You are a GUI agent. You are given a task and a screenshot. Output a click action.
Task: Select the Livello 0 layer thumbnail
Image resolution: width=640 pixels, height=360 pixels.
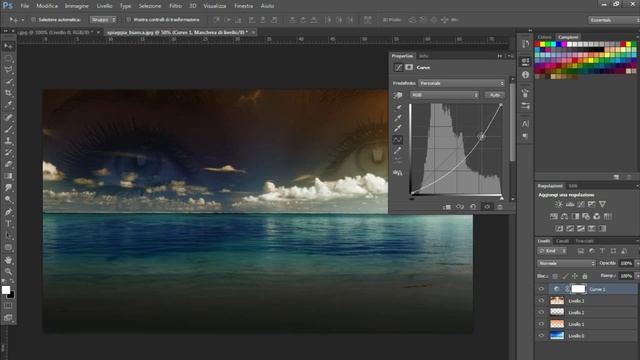557,336
